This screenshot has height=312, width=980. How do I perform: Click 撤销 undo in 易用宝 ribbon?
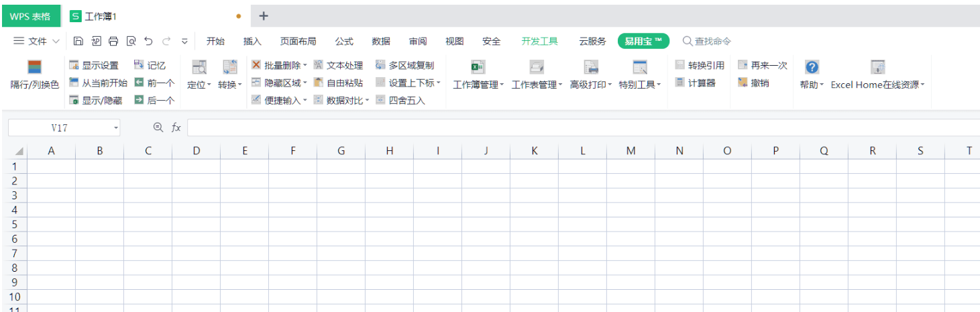pyautogui.click(x=753, y=83)
